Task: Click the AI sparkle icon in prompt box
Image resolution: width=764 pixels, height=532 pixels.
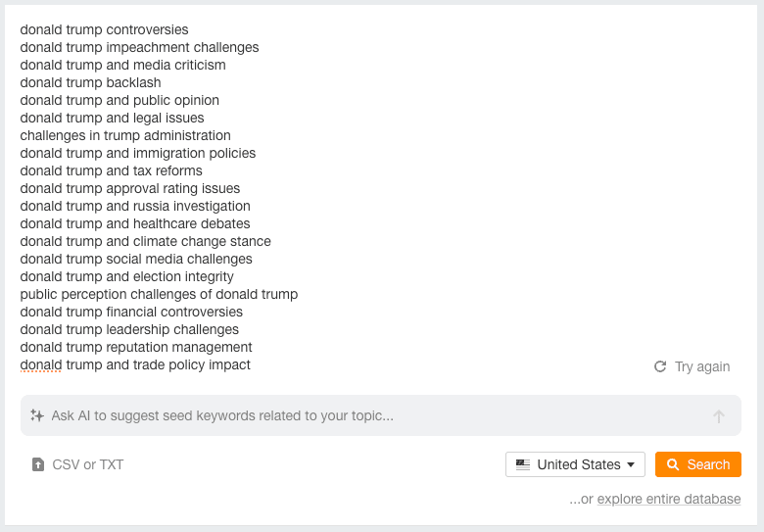Action: tap(37, 415)
